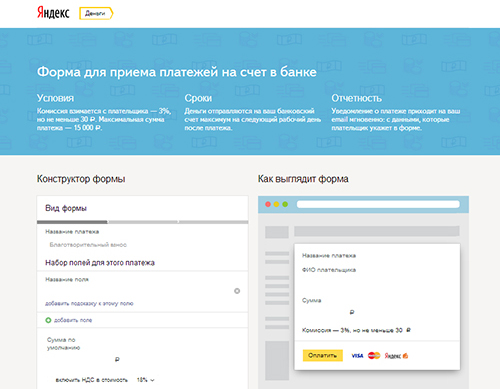The height and width of the screenshot is (389, 500).
Task: Select the Вид формы section header
Action: click(66, 208)
